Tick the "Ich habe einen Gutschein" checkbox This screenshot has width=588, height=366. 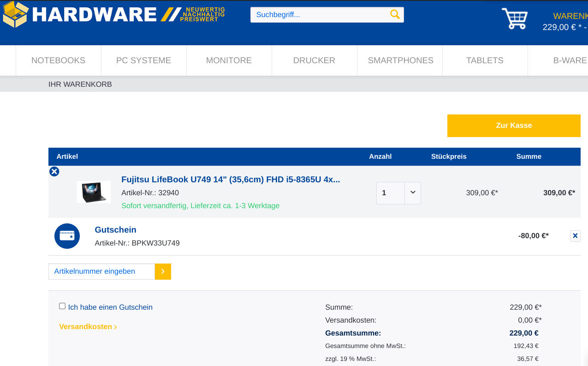[62, 306]
